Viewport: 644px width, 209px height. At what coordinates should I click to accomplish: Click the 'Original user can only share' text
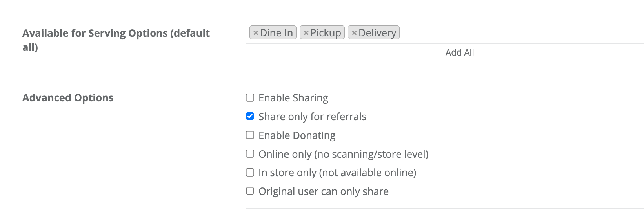pyautogui.click(x=324, y=191)
